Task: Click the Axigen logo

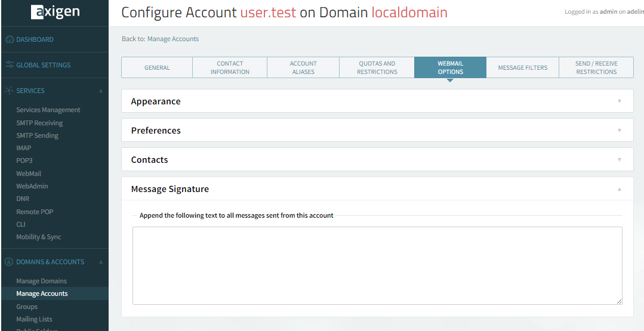Action: [55, 13]
